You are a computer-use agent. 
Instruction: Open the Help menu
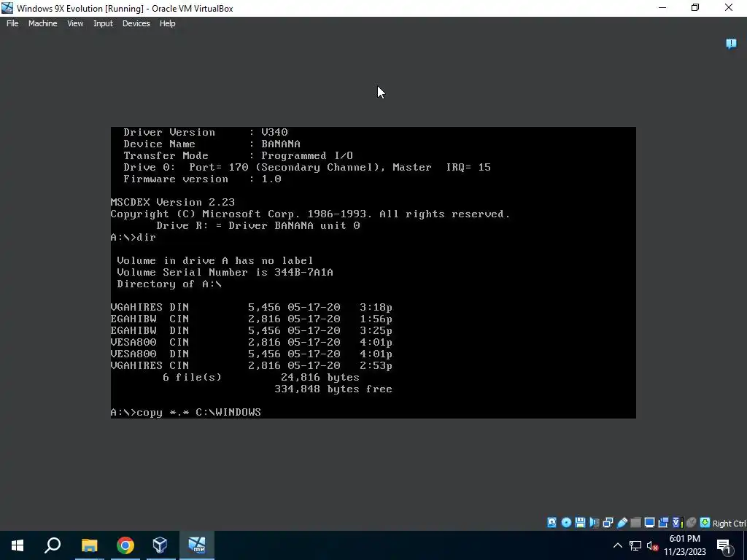click(167, 23)
